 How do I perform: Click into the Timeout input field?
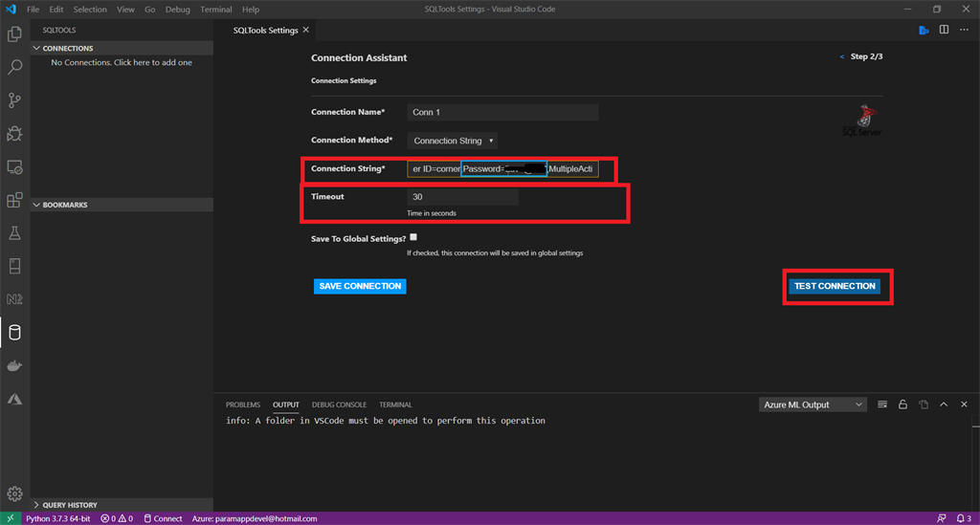point(462,197)
